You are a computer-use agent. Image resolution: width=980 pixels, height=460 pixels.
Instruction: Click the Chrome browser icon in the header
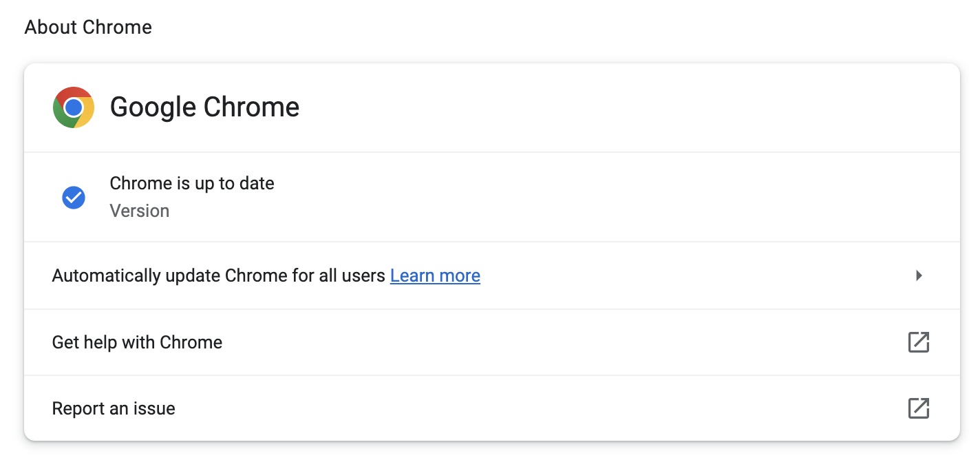[x=73, y=107]
